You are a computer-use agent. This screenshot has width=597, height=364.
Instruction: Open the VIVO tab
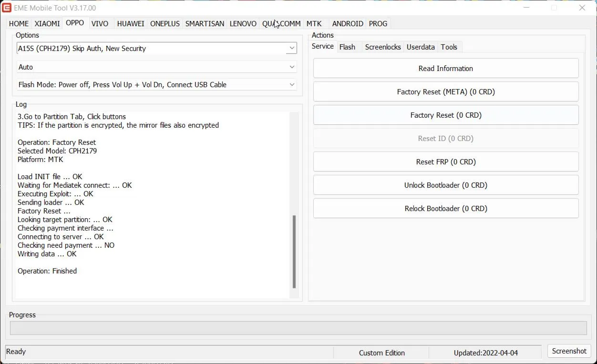click(x=100, y=23)
